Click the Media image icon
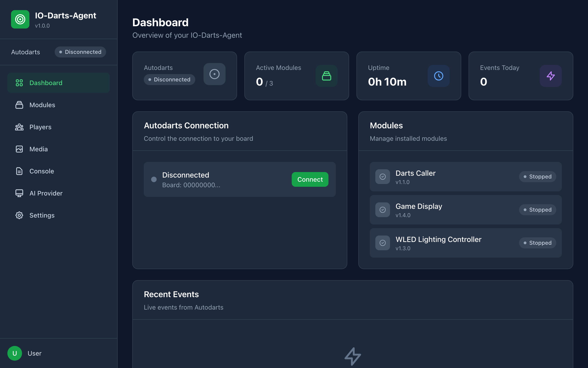The image size is (588, 368). 19,149
